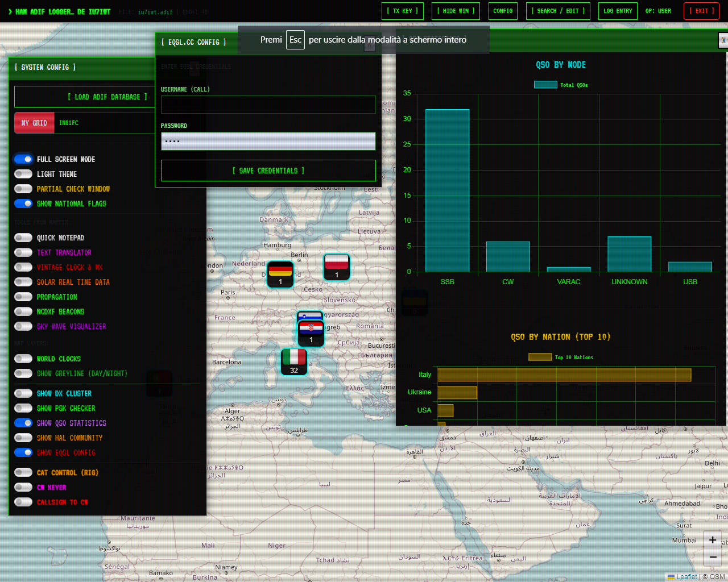Open the Leaflet attribution link

pos(686,576)
